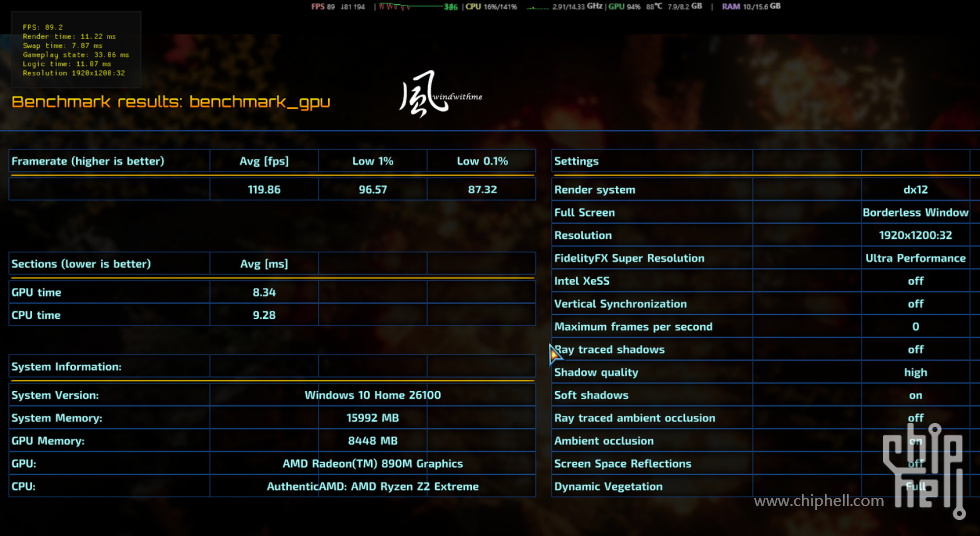
Task: Click the GPU temperature reading in overlay
Action: click(655, 6)
